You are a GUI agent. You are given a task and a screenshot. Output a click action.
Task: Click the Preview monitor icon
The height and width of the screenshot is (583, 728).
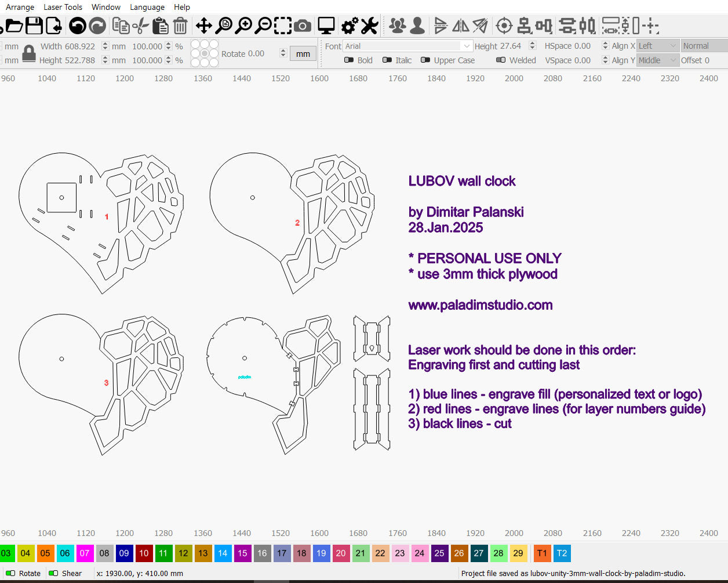pos(326,26)
